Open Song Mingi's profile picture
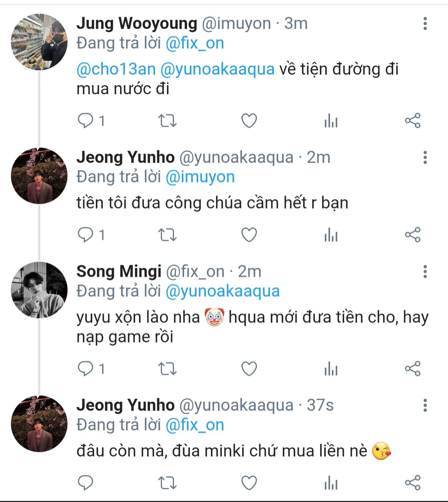The image size is (448, 502). [x=39, y=290]
